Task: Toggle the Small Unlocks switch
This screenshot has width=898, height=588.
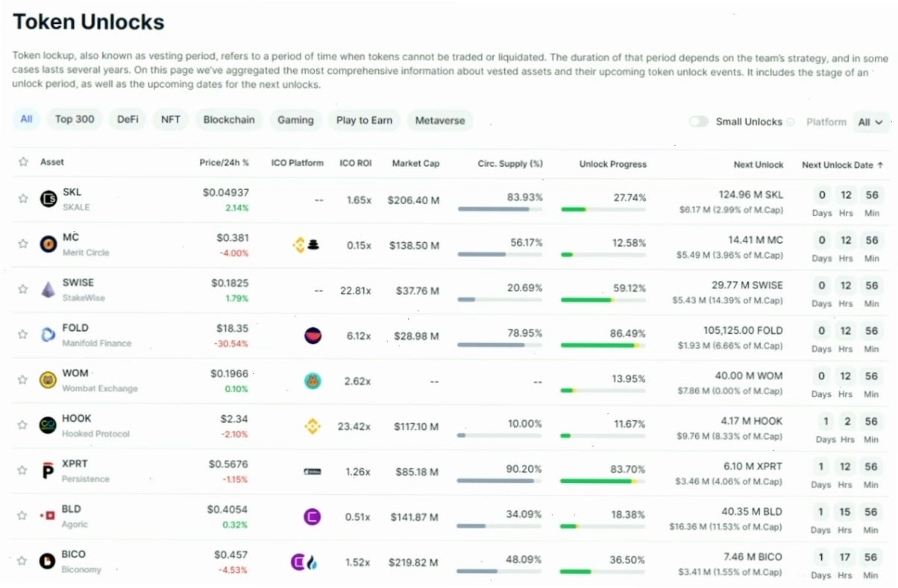Action: (x=699, y=121)
